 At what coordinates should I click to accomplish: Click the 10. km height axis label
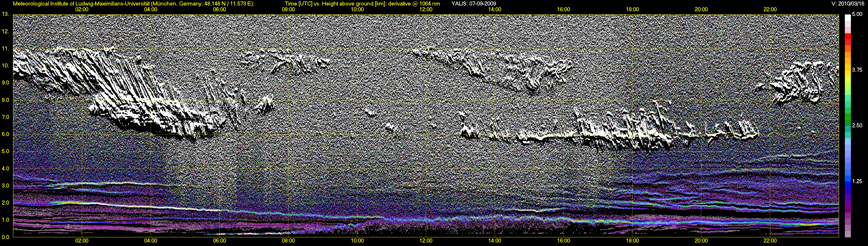[x=5, y=66]
